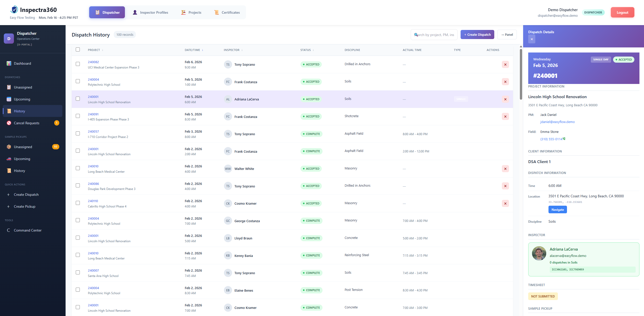Viewport: 644px width, 316px height.
Task: Toggle sorting on the DATE/TIME column
Action: (x=194, y=50)
